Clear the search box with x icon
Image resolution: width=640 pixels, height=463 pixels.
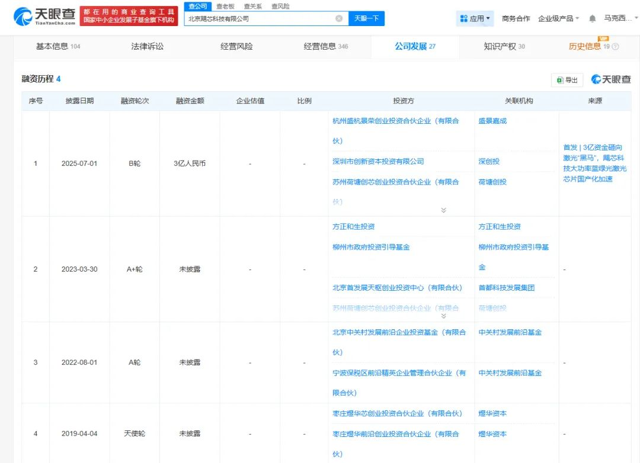click(339, 18)
